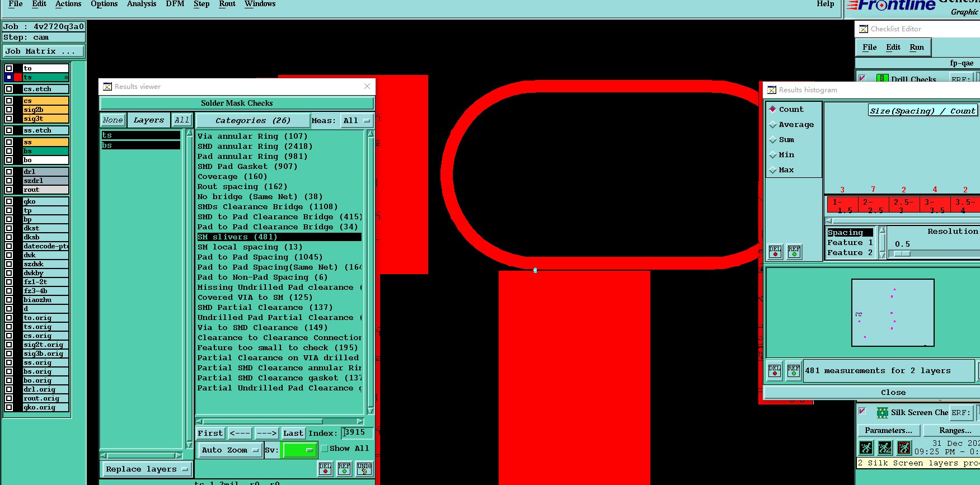Go to next result arrow button
Screen dimensions: 980x485
pos(266,433)
